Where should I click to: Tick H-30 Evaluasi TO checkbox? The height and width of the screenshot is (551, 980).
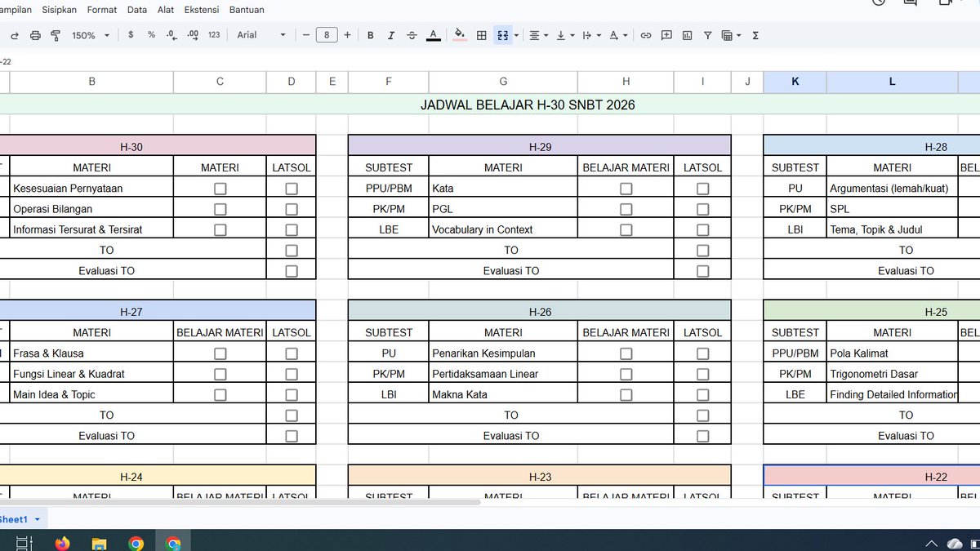(292, 271)
